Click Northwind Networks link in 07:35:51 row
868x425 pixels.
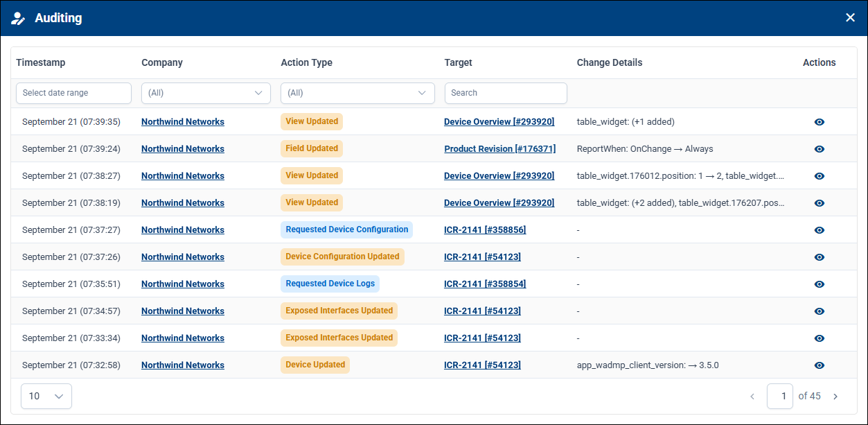click(x=183, y=284)
